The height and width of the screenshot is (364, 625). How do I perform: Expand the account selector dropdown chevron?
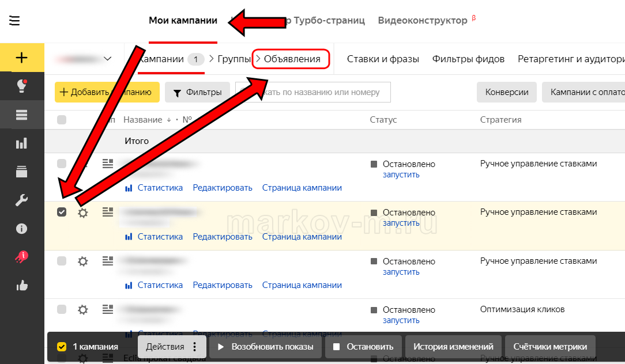click(x=107, y=59)
